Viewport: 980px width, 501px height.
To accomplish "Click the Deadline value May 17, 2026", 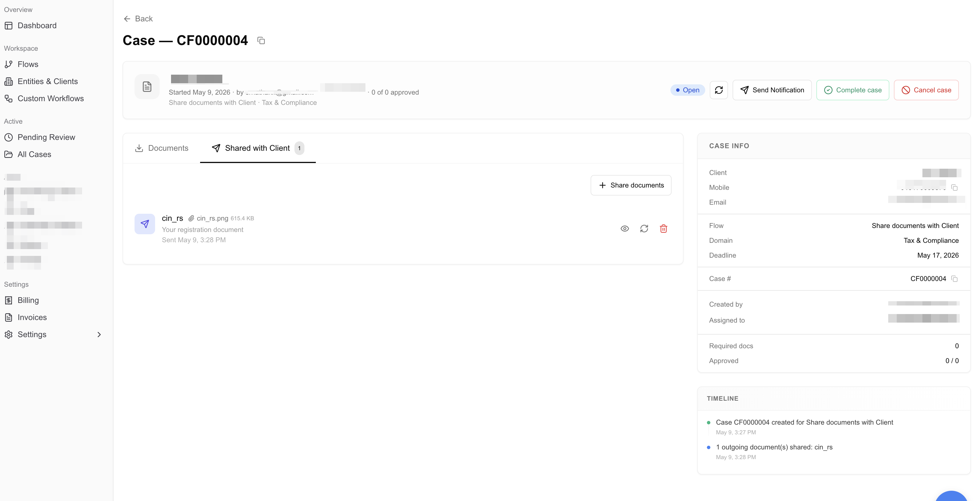I will tap(938, 255).
